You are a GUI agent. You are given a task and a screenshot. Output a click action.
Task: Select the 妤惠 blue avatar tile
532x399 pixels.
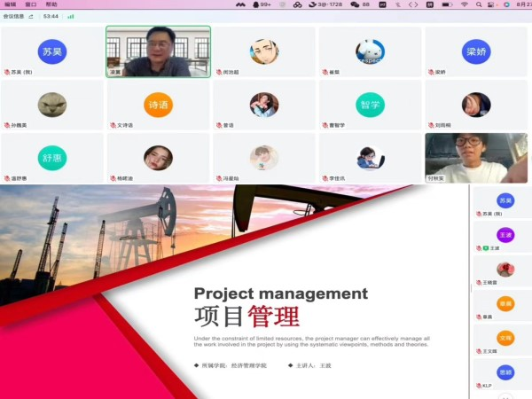click(x=51, y=158)
